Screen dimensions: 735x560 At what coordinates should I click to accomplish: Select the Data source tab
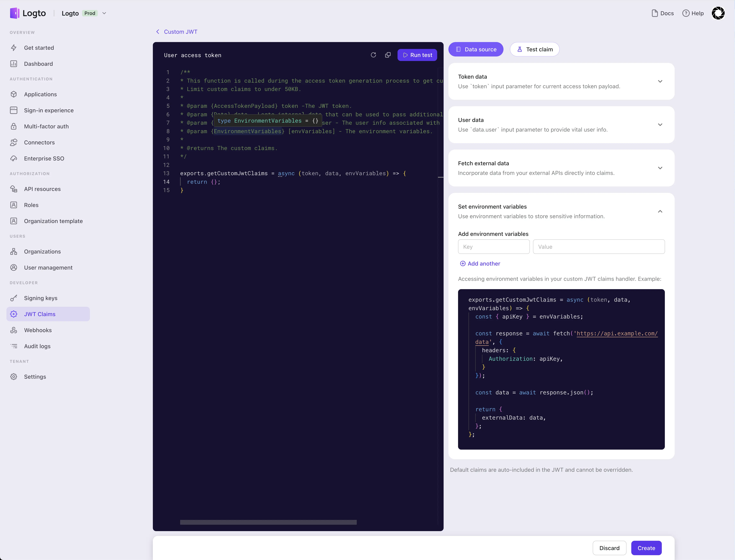pyautogui.click(x=476, y=49)
